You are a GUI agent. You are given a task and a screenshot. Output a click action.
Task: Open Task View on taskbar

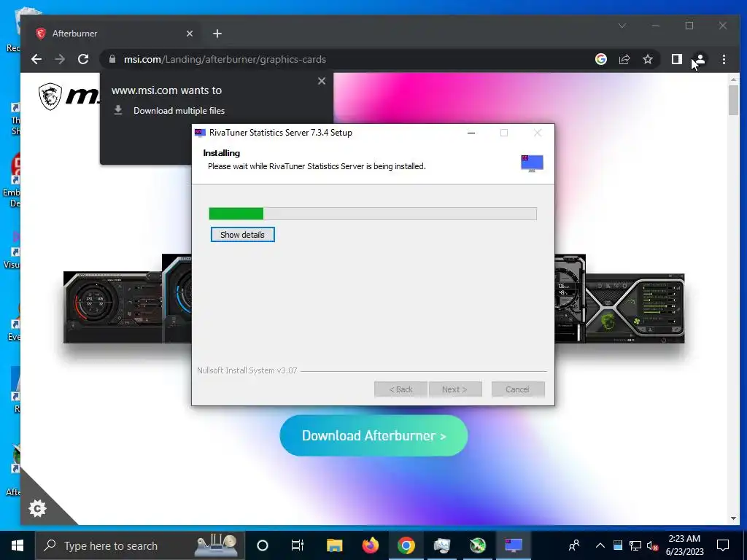coord(298,545)
